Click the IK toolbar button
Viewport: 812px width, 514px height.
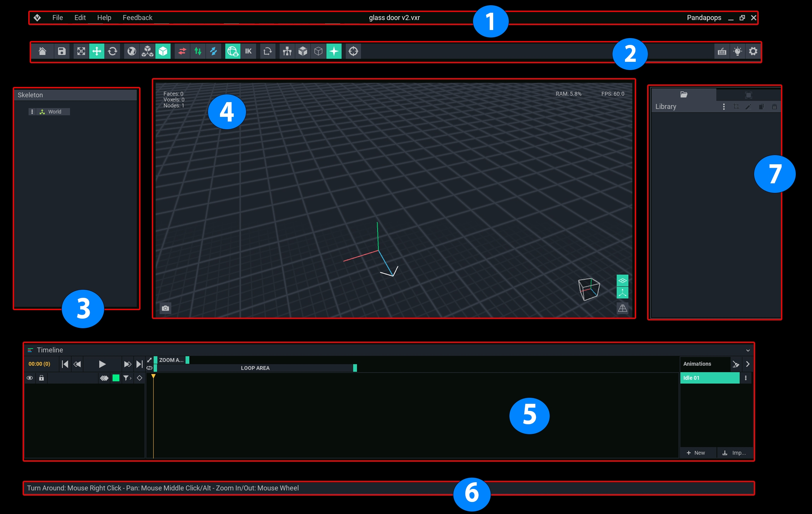click(249, 51)
